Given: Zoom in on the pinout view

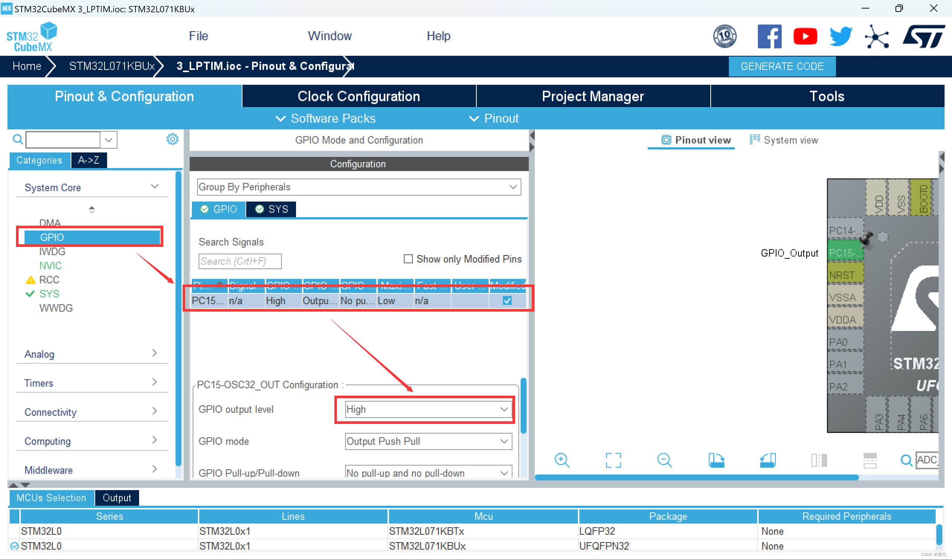Looking at the screenshot, I should pos(562,460).
